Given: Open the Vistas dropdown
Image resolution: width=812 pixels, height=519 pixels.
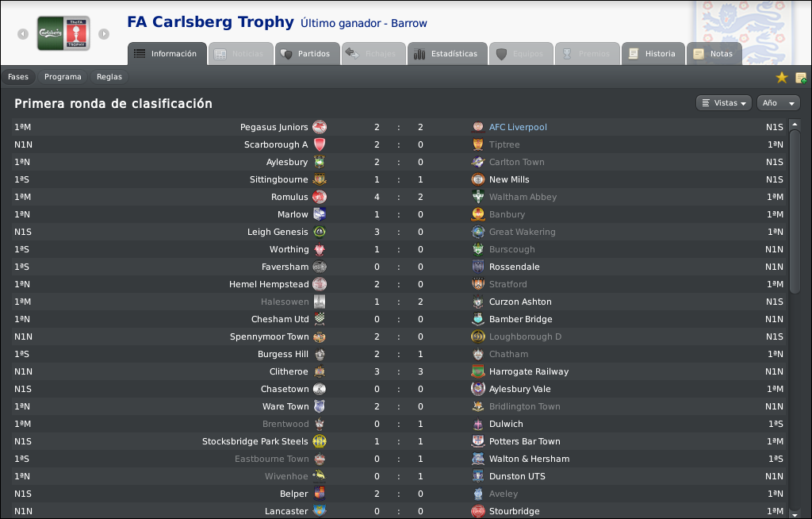Looking at the screenshot, I should pyautogui.click(x=724, y=103).
